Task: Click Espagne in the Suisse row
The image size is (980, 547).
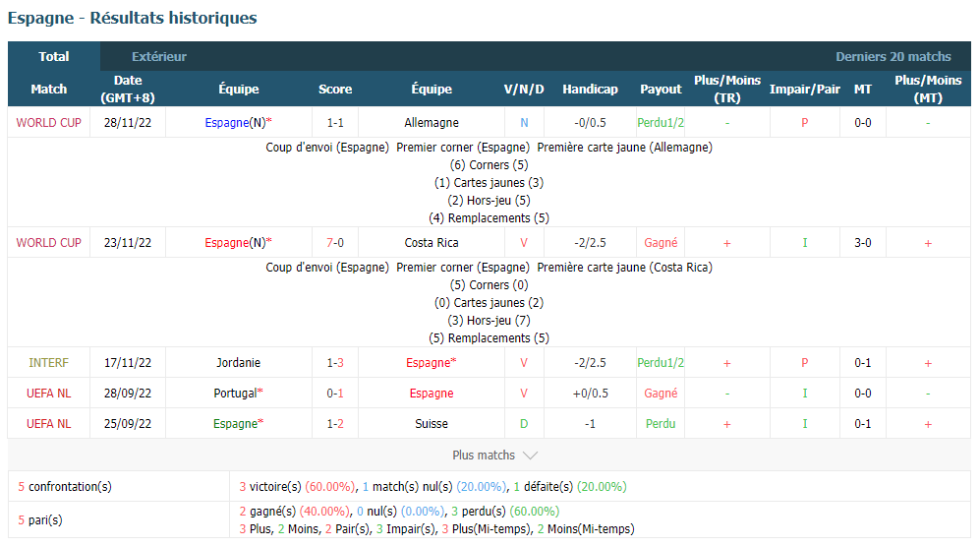Action: click(x=238, y=424)
